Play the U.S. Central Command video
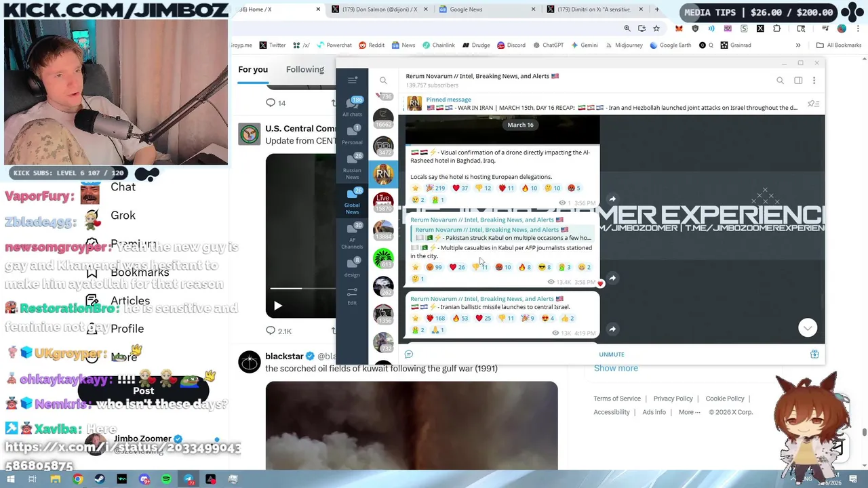This screenshot has width=868, height=488. (277, 306)
